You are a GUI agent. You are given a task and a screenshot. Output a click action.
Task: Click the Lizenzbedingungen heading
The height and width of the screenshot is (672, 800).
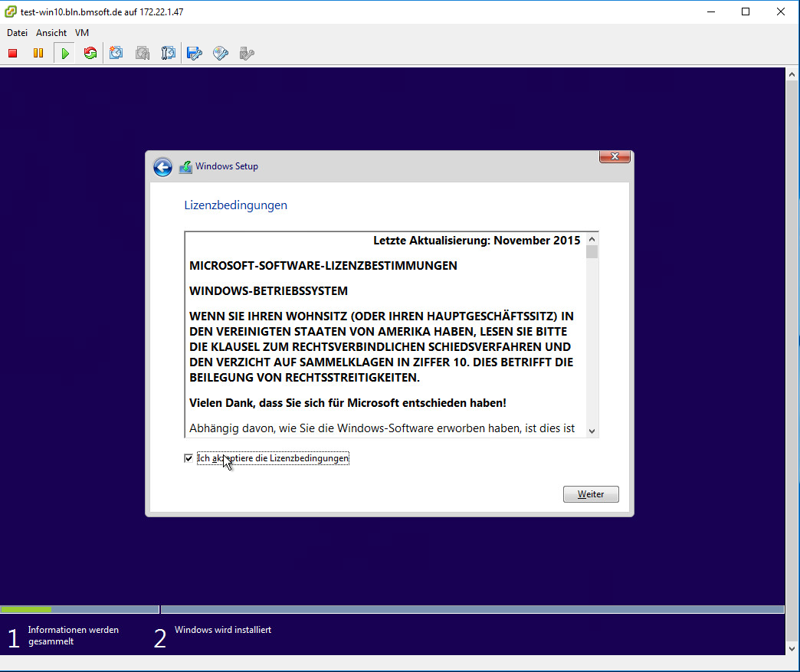coord(236,205)
